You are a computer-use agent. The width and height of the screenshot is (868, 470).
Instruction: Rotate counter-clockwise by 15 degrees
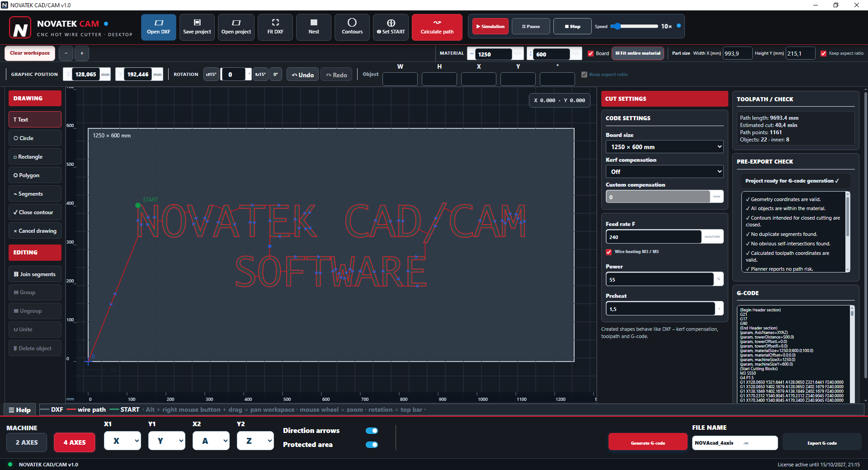[x=211, y=74]
